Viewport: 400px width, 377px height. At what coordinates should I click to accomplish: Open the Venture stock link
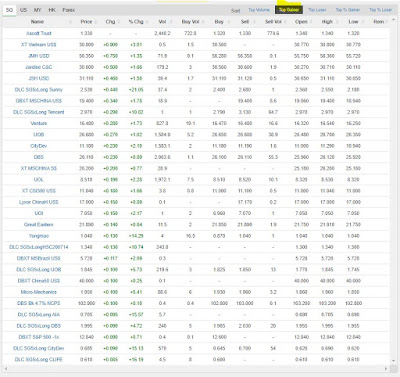pos(39,123)
